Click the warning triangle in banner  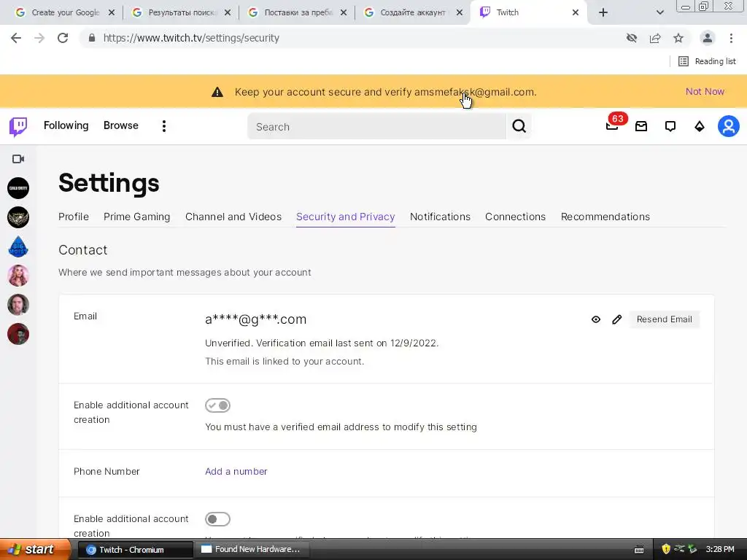coord(217,92)
